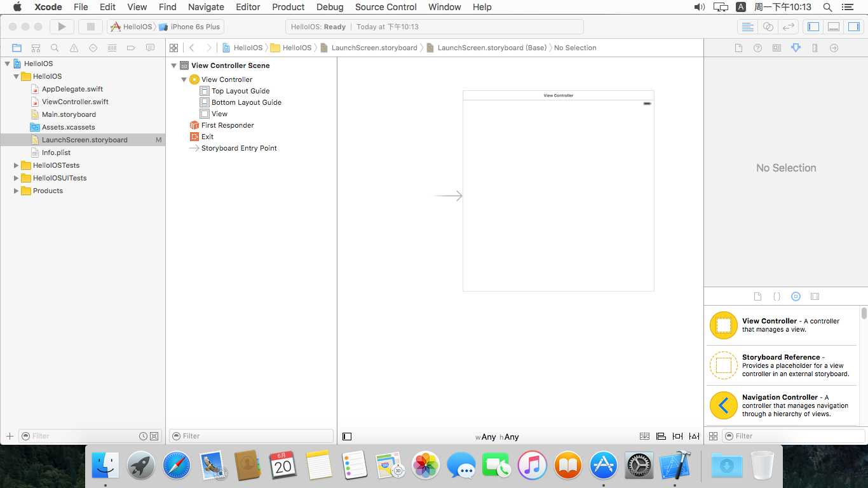
Task: Collapse the HelloIOS group folder triangle
Action: (x=17, y=76)
